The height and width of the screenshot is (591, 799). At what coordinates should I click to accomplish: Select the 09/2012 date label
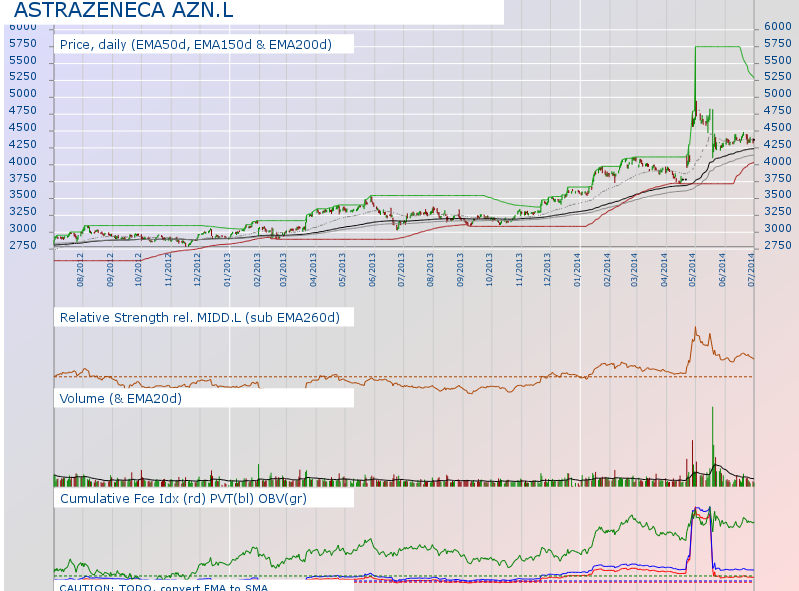coord(110,270)
